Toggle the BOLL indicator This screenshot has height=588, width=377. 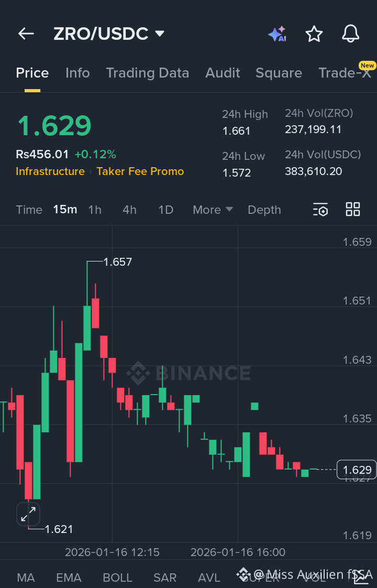(x=117, y=578)
